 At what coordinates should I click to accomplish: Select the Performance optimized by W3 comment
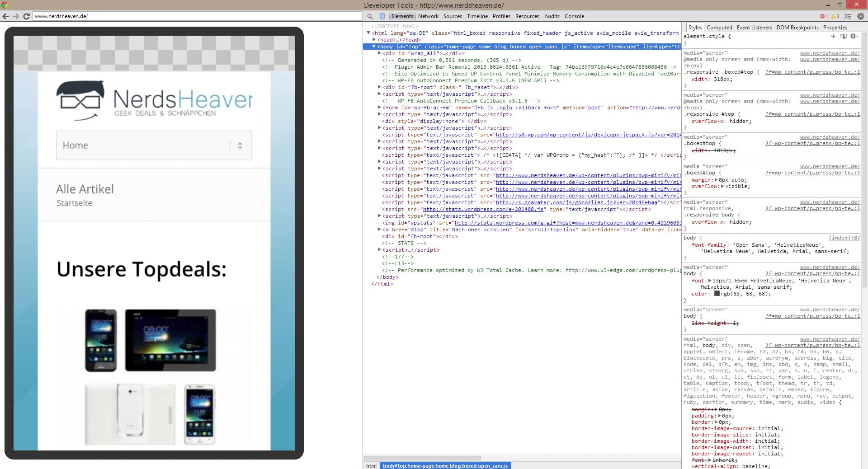coord(531,270)
